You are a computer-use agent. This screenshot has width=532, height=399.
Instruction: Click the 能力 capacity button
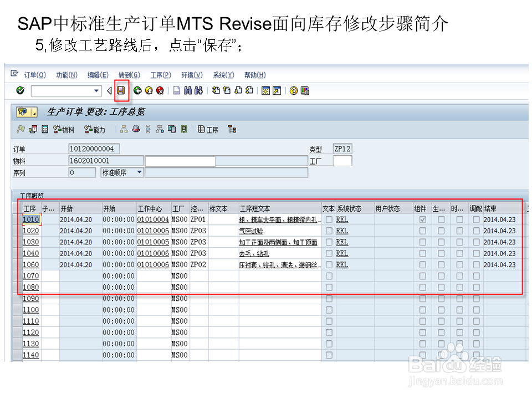pos(95,129)
